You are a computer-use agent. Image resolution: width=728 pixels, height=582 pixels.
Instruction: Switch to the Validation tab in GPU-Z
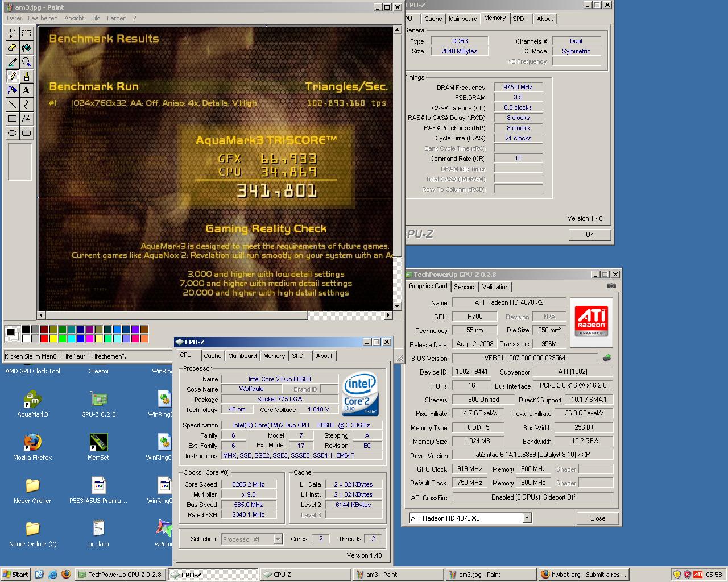495,287
